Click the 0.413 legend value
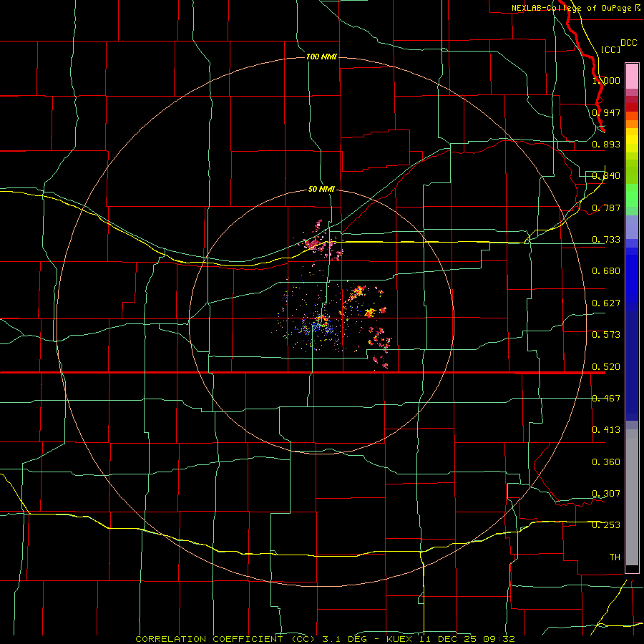 pyautogui.click(x=606, y=430)
